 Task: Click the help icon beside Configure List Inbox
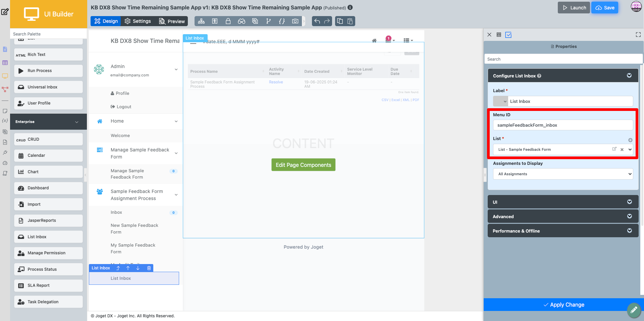539,76
